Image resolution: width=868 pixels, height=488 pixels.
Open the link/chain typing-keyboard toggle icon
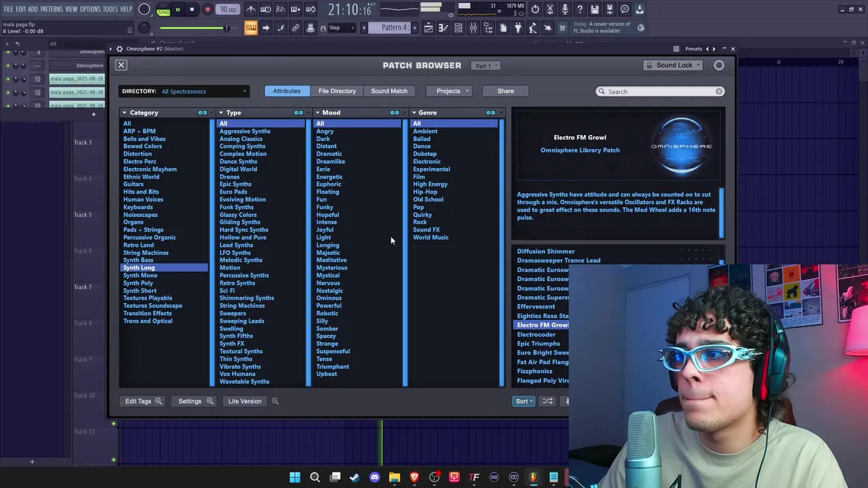(x=296, y=28)
